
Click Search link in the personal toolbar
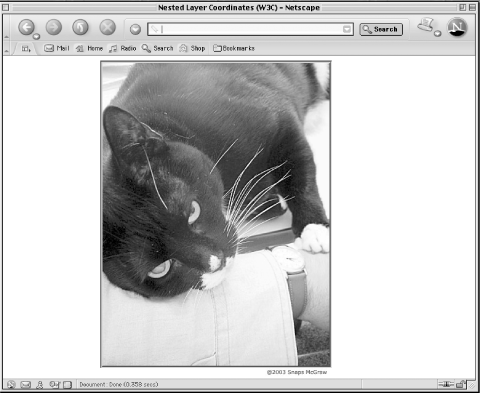tap(157, 48)
